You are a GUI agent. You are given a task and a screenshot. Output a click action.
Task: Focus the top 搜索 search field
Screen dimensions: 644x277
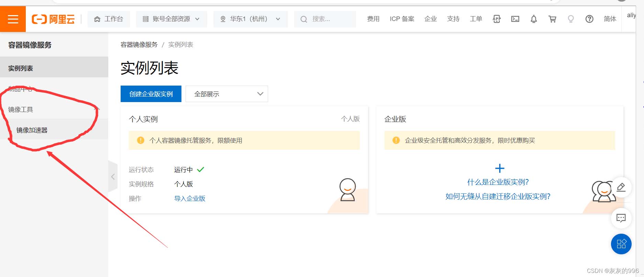pos(325,19)
